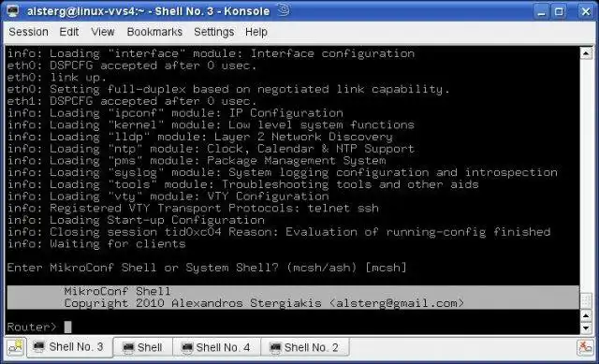Click the Loading "ipconf" module line

point(175,113)
